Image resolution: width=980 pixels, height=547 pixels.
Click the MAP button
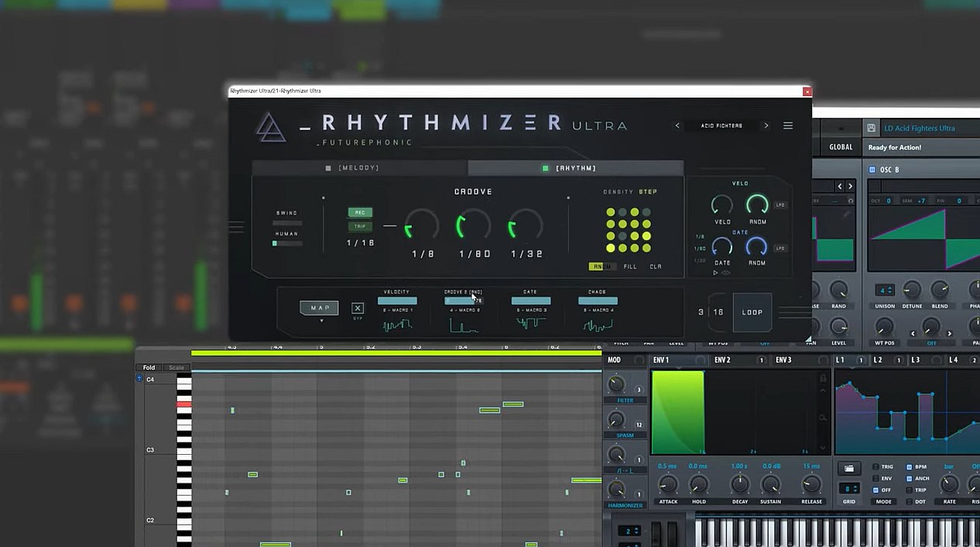tap(320, 308)
